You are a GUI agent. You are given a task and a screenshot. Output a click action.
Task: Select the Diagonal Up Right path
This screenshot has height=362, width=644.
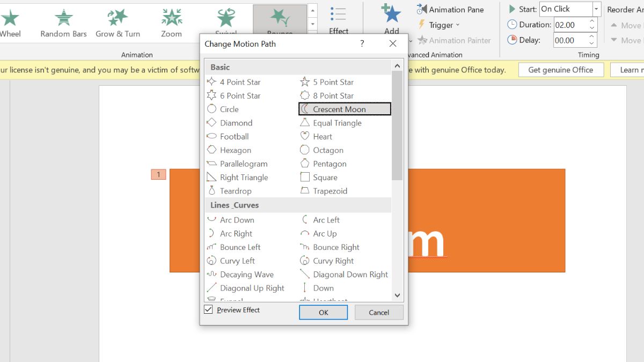tap(245, 288)
